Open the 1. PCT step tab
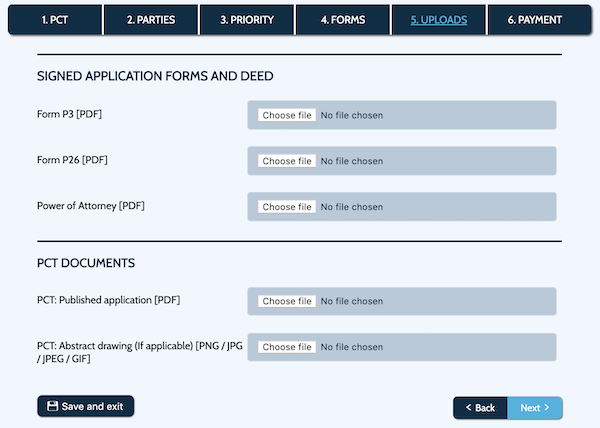 55,20
